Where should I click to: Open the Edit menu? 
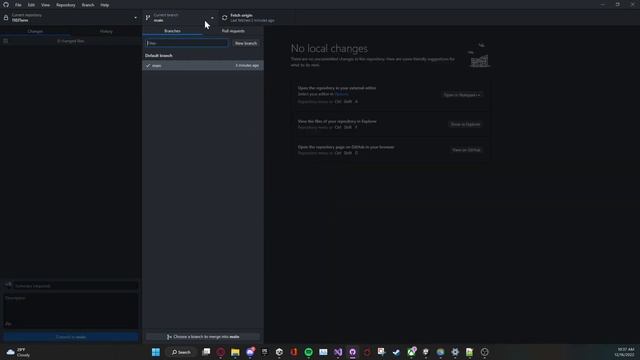(31, 5)
